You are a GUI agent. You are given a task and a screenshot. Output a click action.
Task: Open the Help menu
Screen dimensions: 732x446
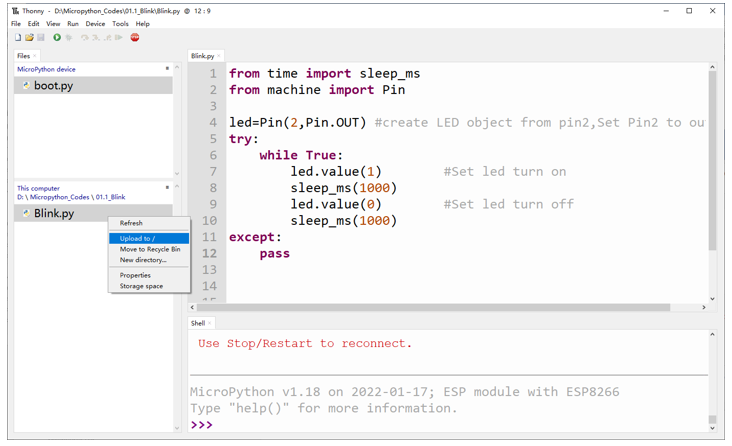click(142, 23)
